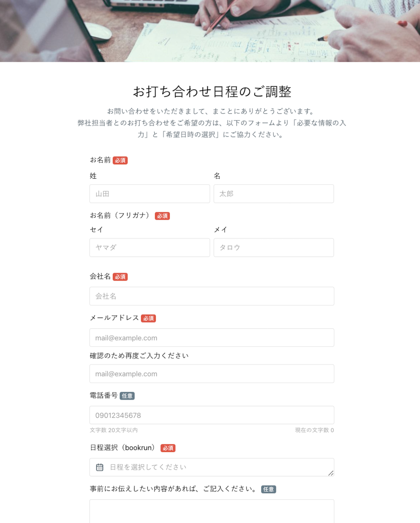Screen dimensions: 420x523
Task: Focus the 姓 last name field
Action: 150,194
